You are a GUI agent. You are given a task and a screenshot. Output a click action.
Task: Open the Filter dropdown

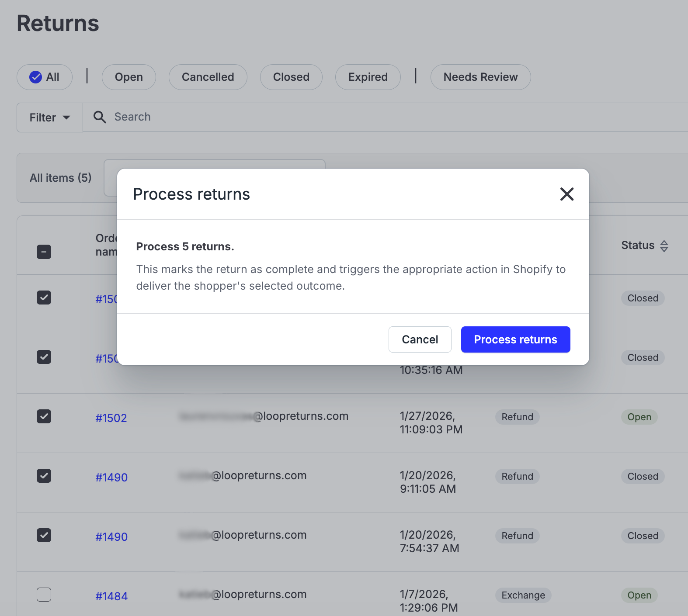(x=50, y=118)
